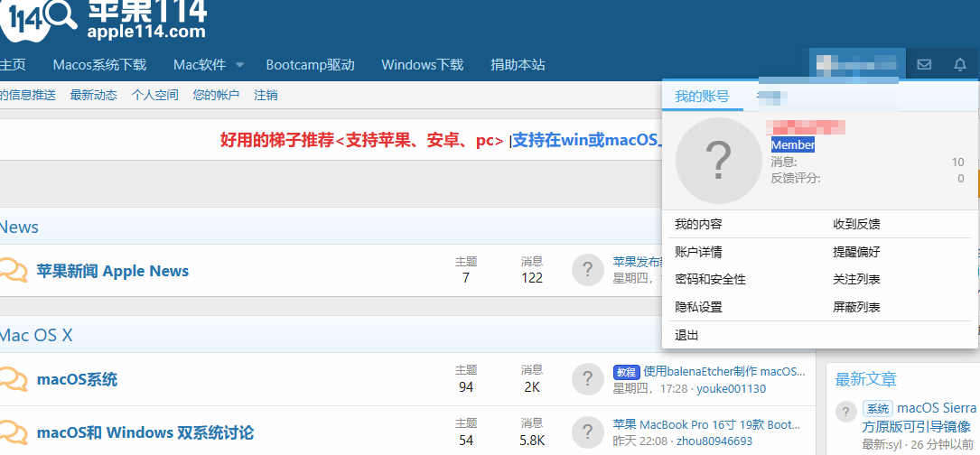This screenshot has width=980, height=455.
Task: Expand the Mac软件 dropdown arrow
Action: tap(240, 64)
